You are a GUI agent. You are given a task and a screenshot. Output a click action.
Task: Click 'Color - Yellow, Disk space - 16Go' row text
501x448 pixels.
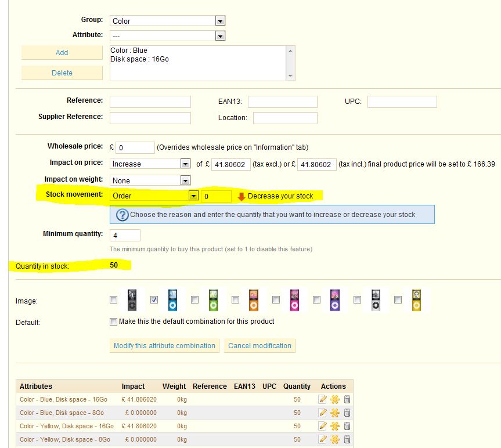click(x=67, y=427)
